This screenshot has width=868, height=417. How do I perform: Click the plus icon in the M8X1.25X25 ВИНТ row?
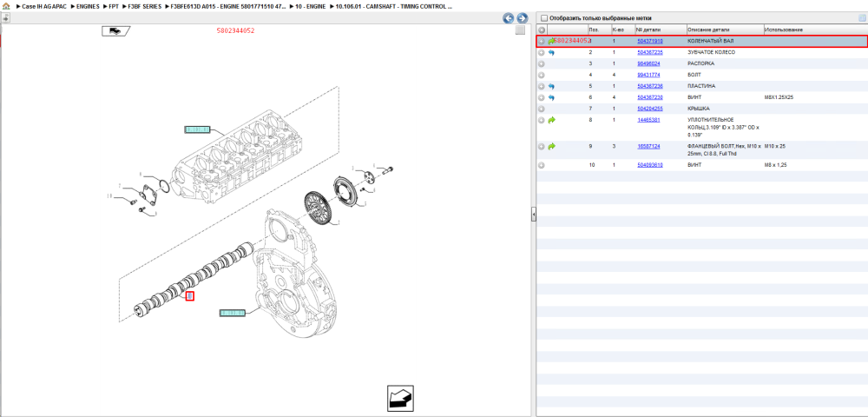[x=542, y=97]
